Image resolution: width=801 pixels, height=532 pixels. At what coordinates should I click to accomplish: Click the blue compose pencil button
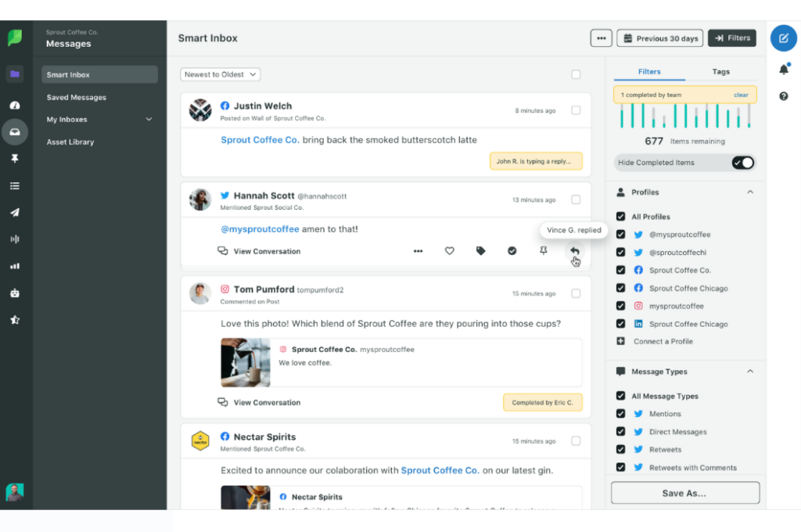[x=784, y=38]
